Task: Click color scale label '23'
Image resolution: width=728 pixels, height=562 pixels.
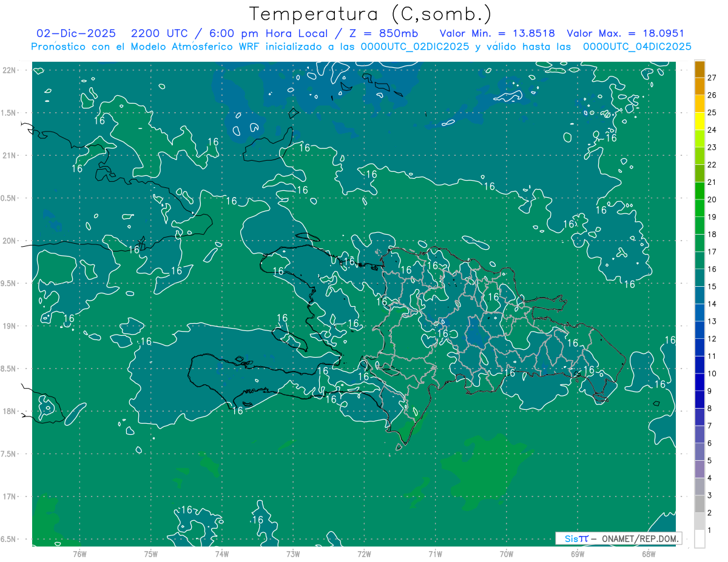Action: [x=712, y=147]
